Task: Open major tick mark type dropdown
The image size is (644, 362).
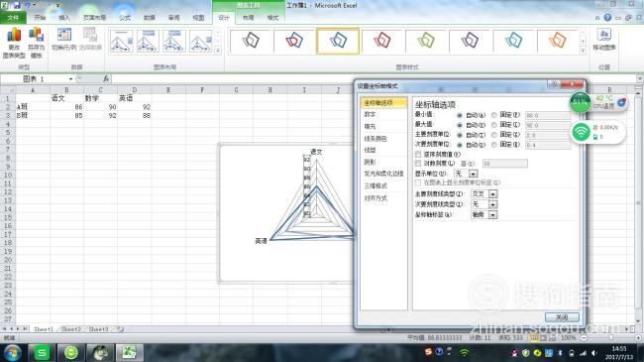Action: click(x=492, y=193)
